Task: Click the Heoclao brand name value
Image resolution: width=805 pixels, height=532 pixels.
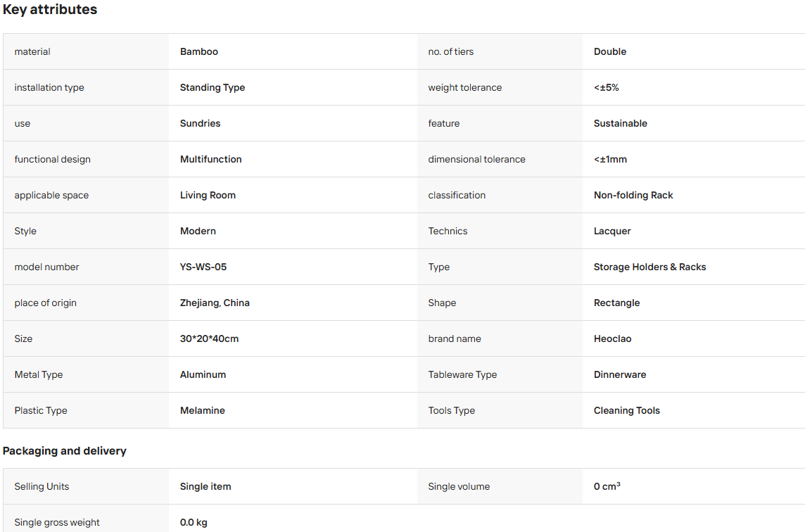Action: (612, 339)
